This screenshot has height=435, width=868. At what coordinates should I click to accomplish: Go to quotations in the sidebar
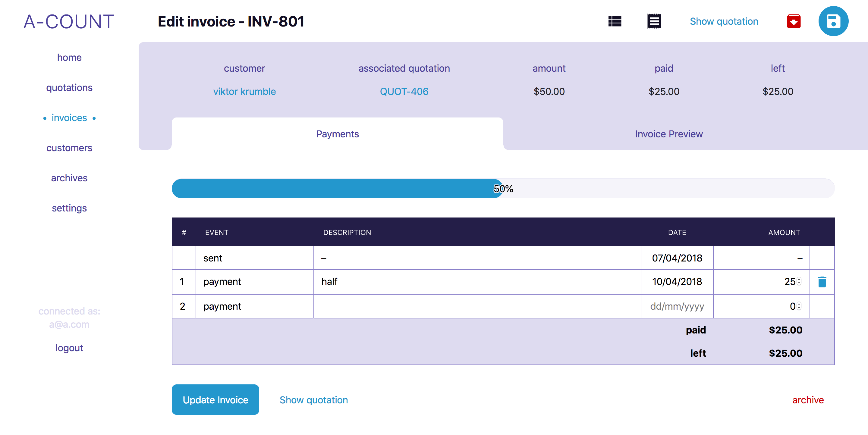(69, 88)
